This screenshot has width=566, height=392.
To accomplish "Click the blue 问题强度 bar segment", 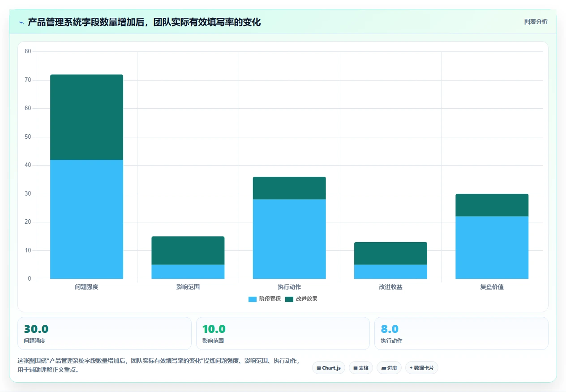I will (86, 219).
